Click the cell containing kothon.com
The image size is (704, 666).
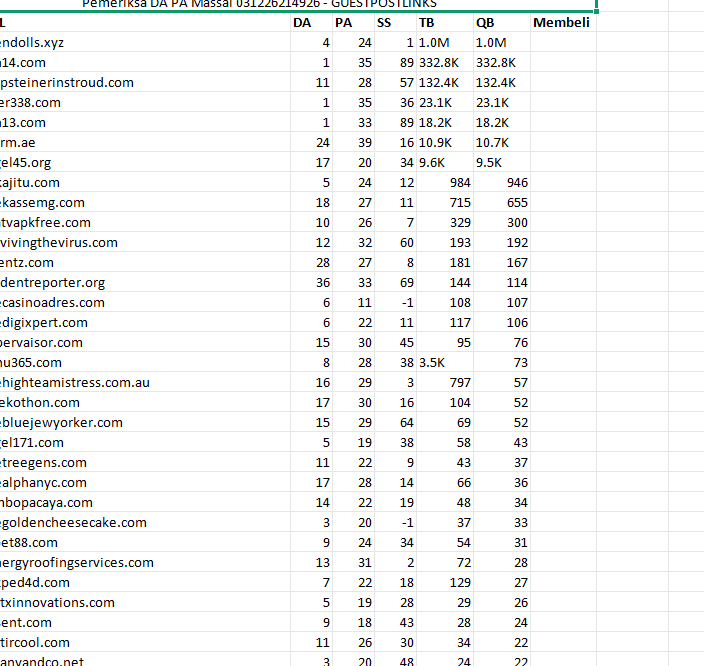pyautogui.click(x=145, y=402)
